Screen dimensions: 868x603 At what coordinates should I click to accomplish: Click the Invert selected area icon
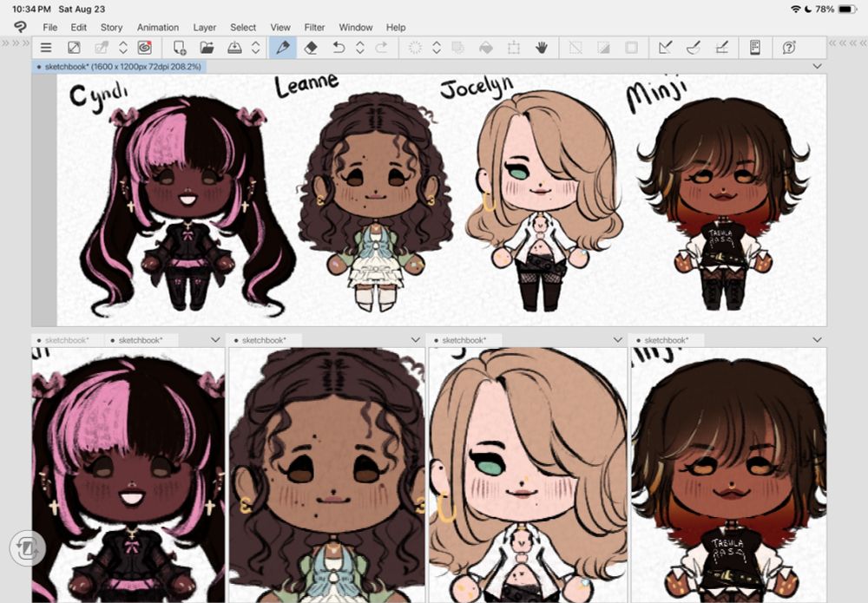pyautogui.click(x=603, y=48)
